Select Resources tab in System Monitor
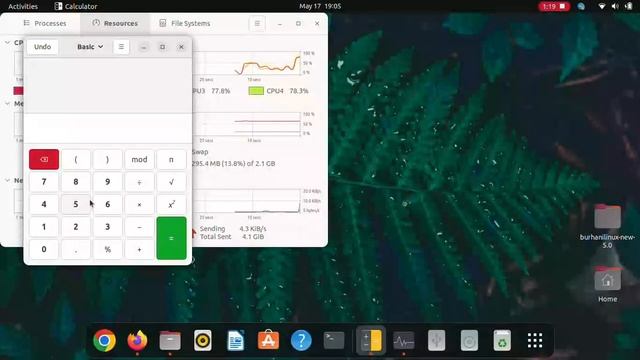 click(115, 23)
